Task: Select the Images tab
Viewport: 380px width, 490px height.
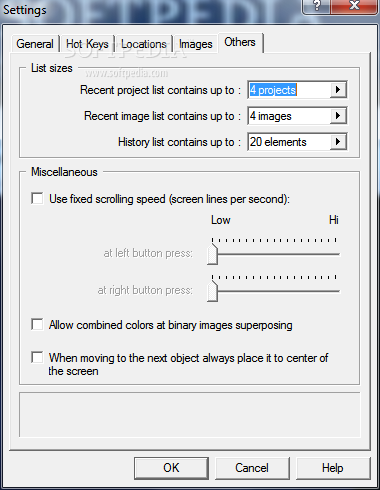Action: 196,44
